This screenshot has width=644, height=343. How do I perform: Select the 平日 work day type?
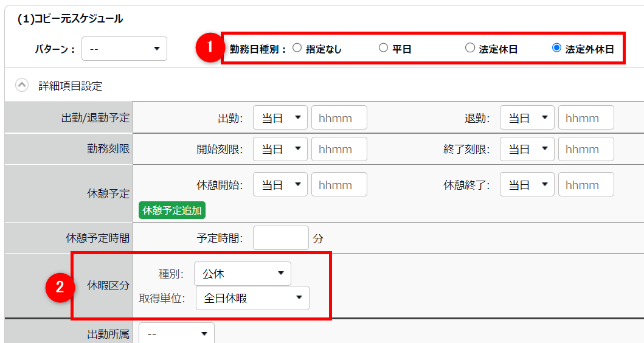point(383,48)
